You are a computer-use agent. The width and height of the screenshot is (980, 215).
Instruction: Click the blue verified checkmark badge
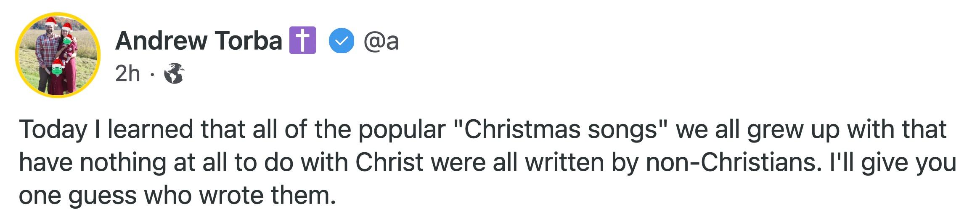point(341,41)
